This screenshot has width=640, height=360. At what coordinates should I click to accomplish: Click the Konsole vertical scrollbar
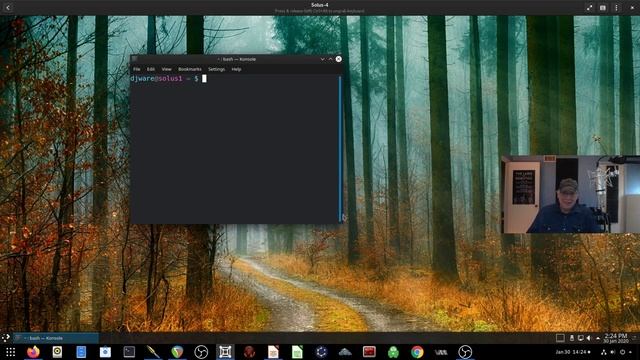tap(340, 149)
